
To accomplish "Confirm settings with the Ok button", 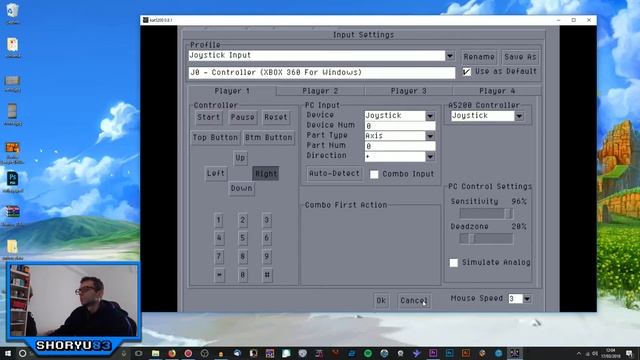I will [x=381, y=300].
